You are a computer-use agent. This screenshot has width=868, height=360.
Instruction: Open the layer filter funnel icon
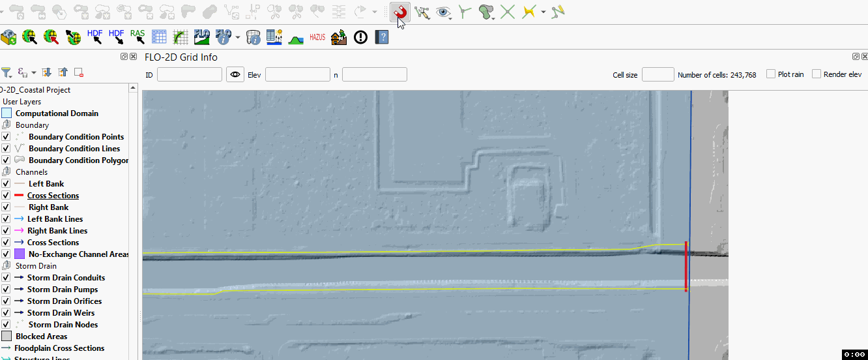7,72
